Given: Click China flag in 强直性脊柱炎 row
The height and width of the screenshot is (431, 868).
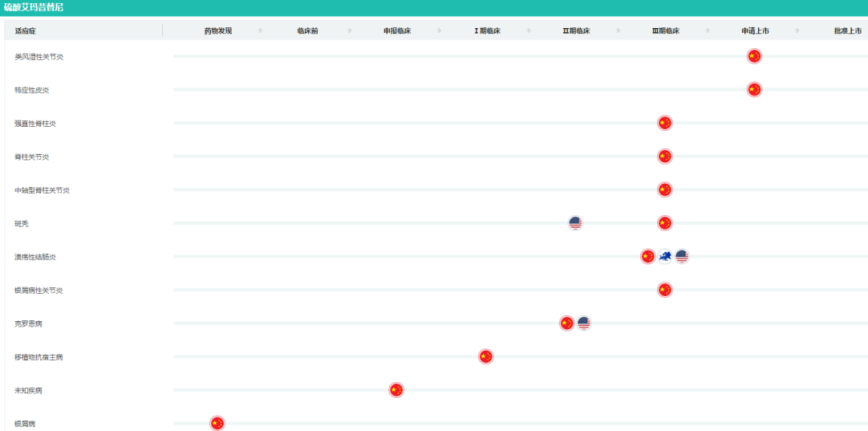Looking at the screenshot, I should (665, 123).
